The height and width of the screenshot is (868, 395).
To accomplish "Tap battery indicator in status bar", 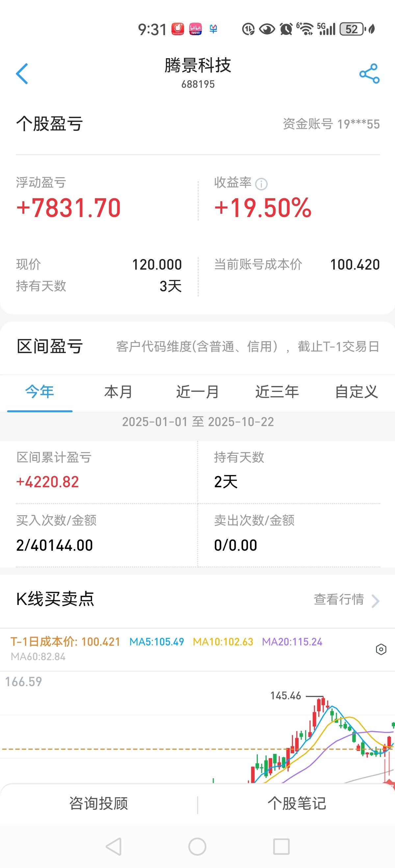I will coord(352,29).
